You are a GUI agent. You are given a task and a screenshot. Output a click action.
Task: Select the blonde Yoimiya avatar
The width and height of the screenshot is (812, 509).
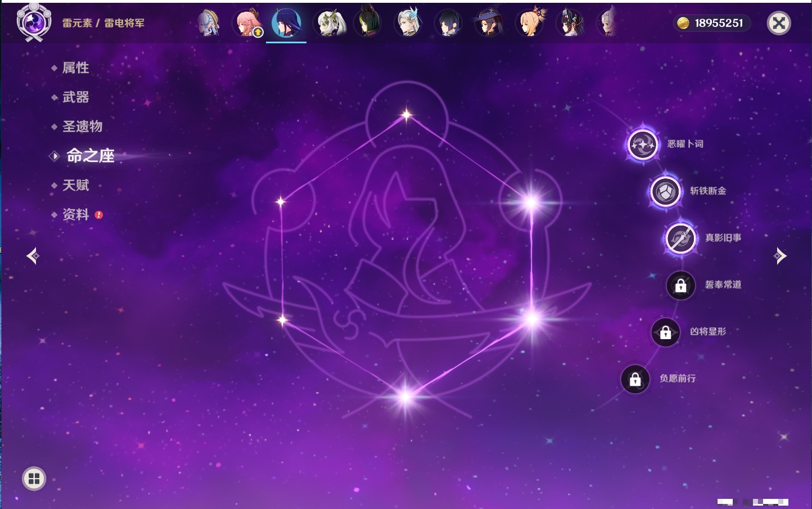point(530,23)
